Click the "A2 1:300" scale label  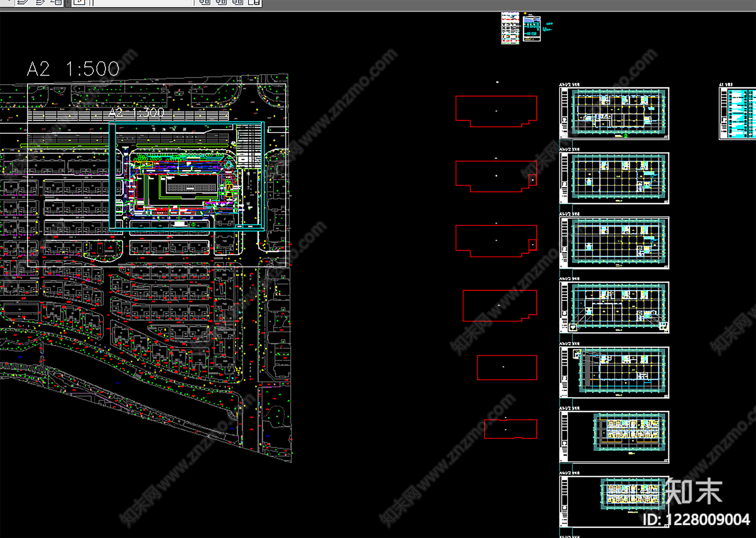coord(137,112)
